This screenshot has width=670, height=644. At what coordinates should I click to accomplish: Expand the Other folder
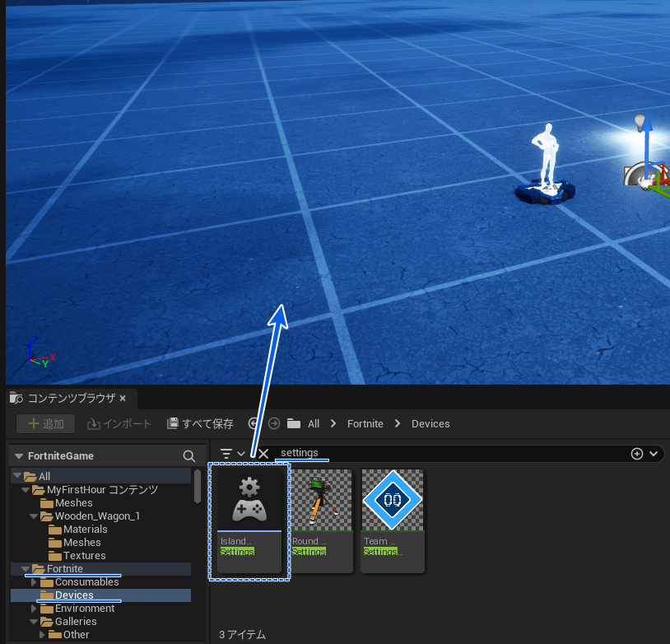(42, 635)
